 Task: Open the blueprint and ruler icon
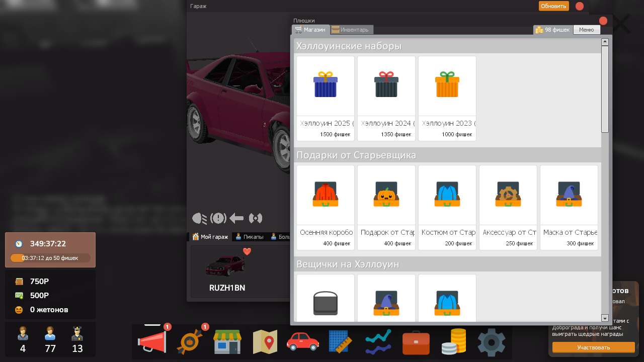pos(340,342)
